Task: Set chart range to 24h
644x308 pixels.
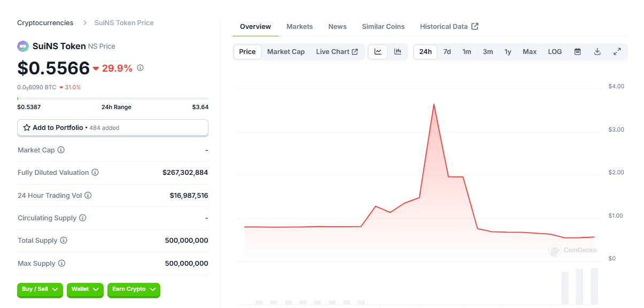Action: click(x=425, y=52)
